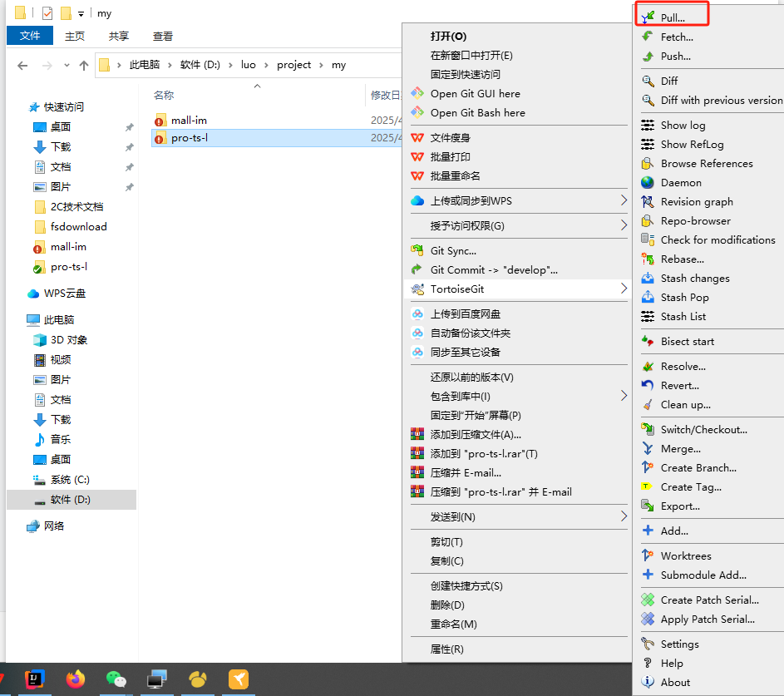Open WPS云盘 in navigation pane

point(65,293)
